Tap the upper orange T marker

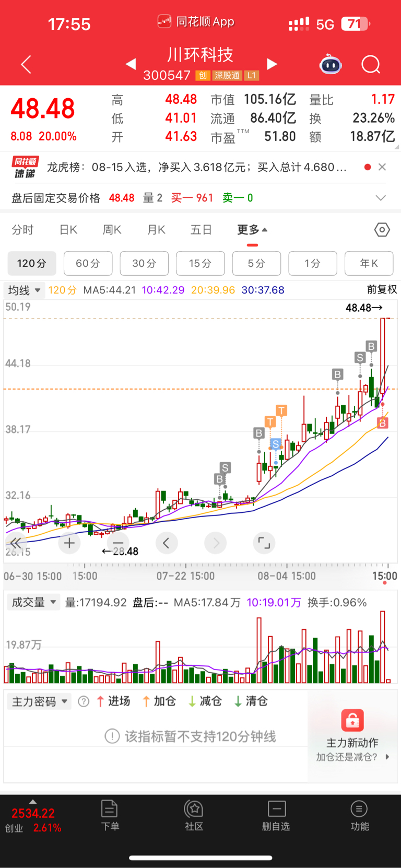pyautogui.click(x=282, y=410)
